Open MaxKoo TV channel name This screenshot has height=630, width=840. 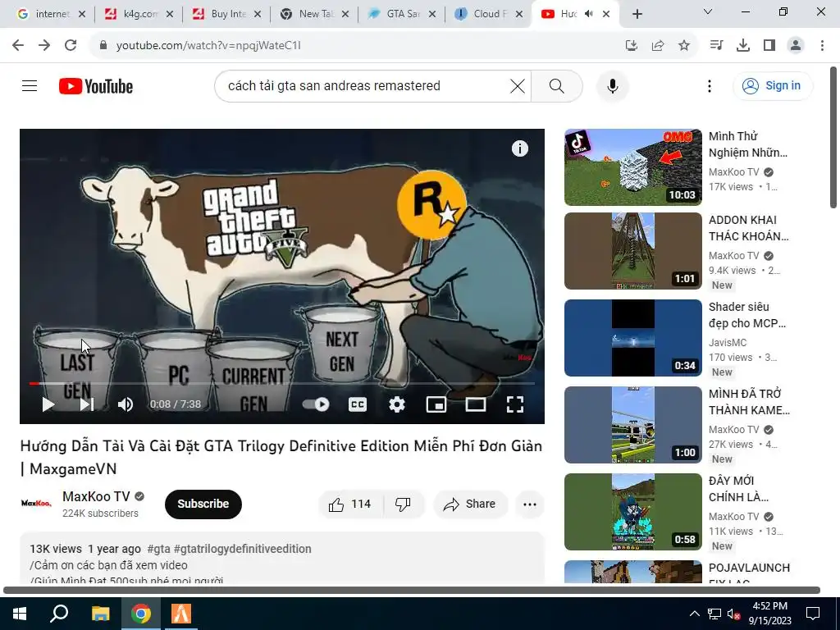[x=97, y=496]
